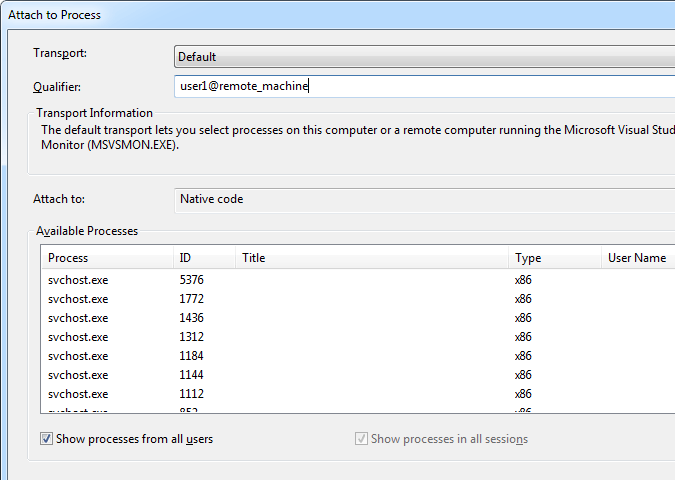Image resolution: width=675 pixels, height=480 pixels.
Task: Select svchost.exe process with ID 1436
Action: (358, 318)
